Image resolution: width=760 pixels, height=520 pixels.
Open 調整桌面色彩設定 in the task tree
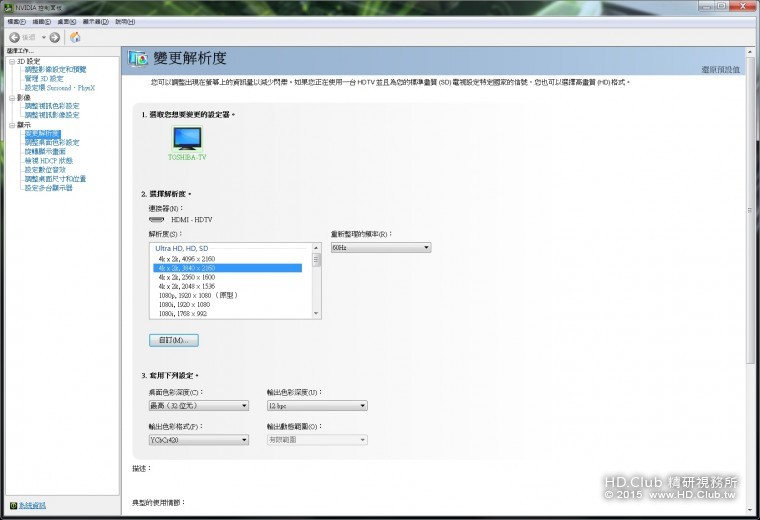click(x=52, y=142)
